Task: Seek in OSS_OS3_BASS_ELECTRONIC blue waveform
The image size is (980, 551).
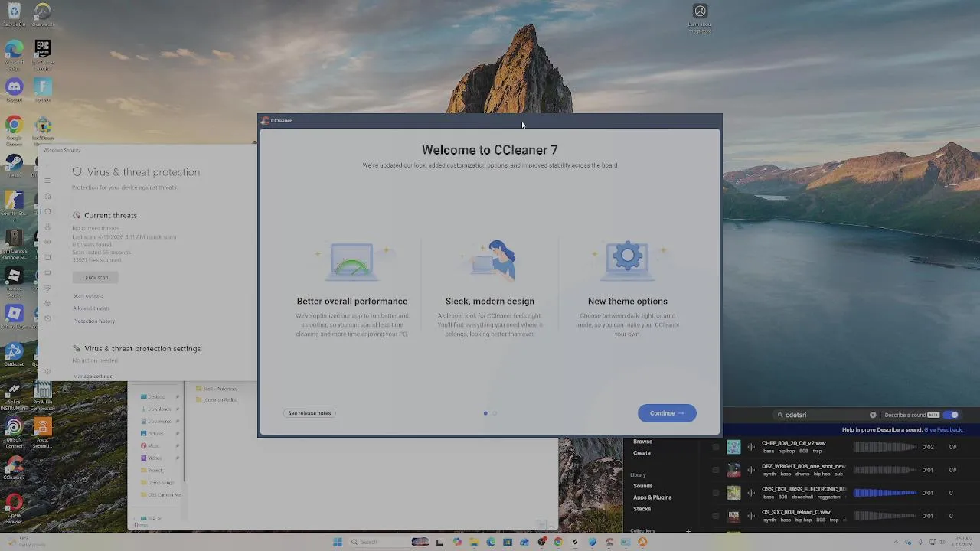Action: [885, 493]
